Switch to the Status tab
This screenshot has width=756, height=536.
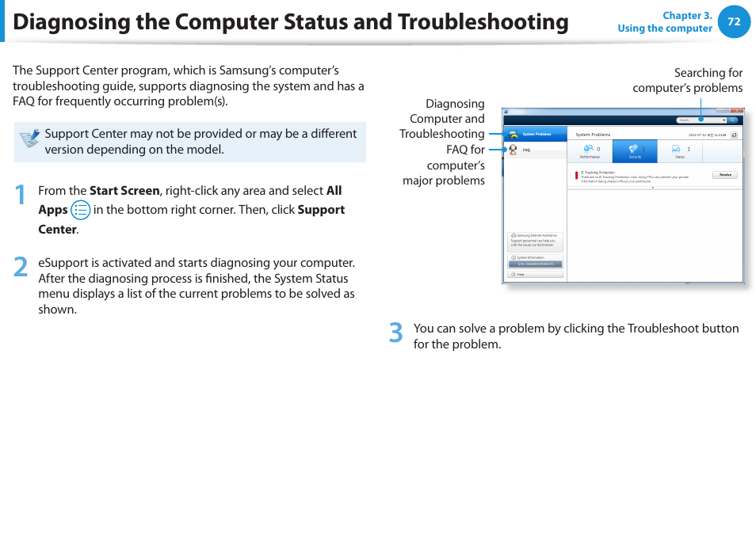[x=680, y=151]
